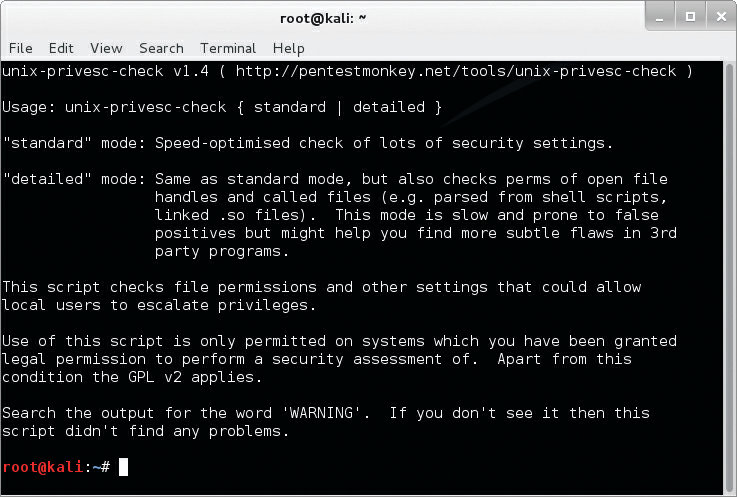Open the Edit menu
737x497 pixels.
[61, 48]
